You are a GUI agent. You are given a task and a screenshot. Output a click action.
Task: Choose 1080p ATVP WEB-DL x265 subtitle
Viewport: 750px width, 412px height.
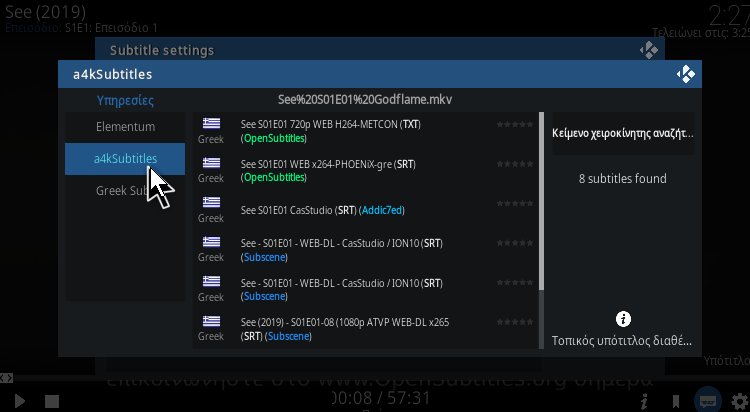pyautogui.click(x=366, y=329)
